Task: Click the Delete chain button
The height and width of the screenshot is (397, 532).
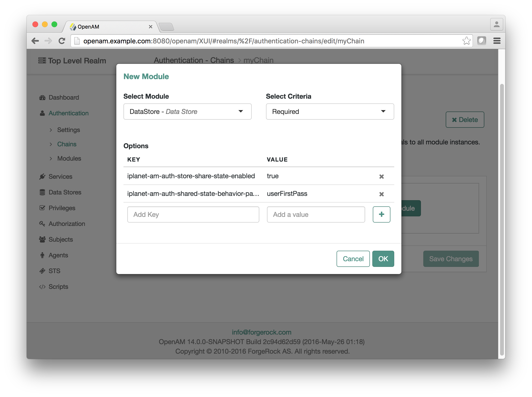Action: tap(465, 120)
